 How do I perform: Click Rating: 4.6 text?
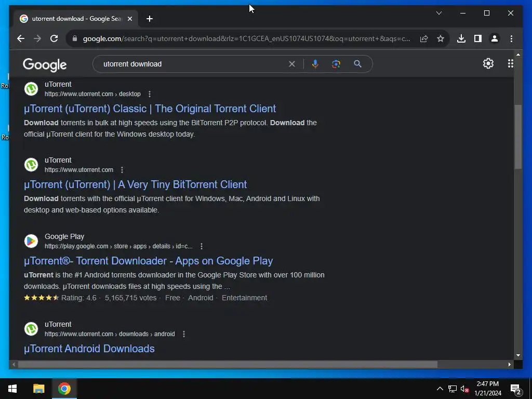click(79, 298)
